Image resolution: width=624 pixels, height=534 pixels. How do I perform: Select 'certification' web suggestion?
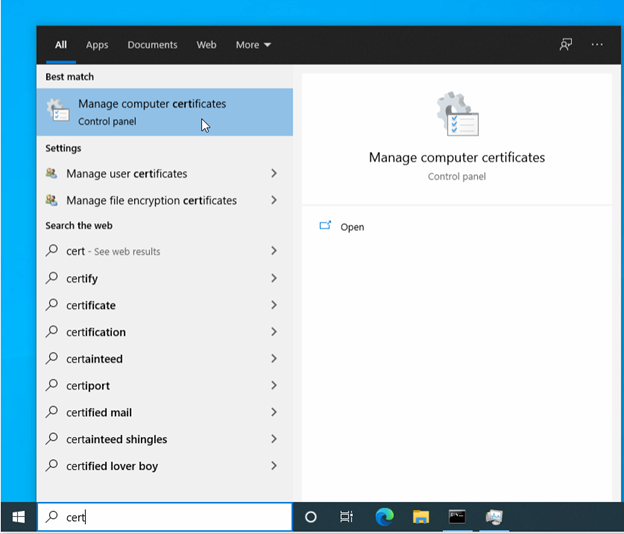[96, 332]
